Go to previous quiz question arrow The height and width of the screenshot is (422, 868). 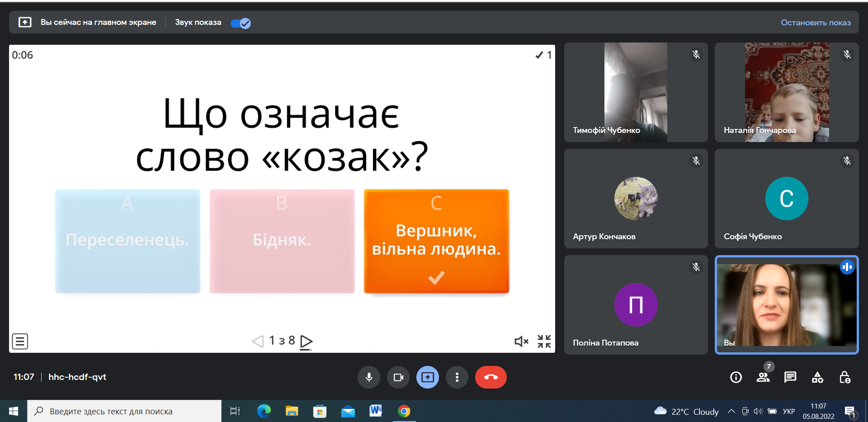(x=258, y=341)
